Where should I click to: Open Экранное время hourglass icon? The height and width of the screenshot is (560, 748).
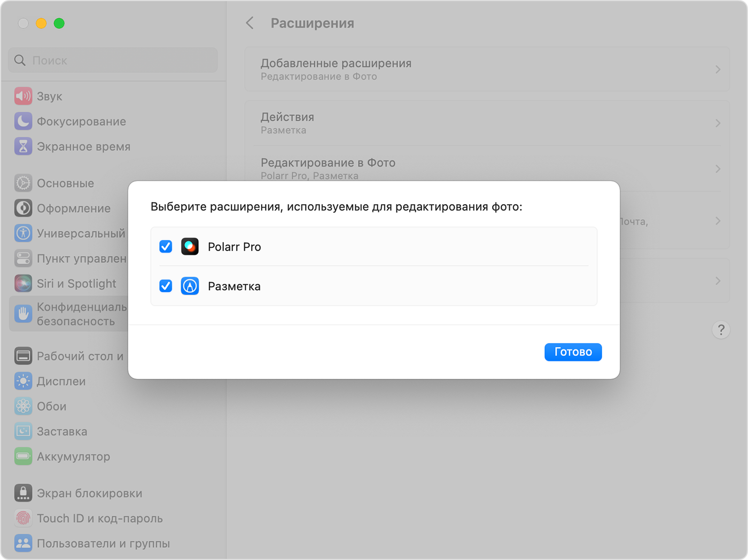[x=23, y=146]
